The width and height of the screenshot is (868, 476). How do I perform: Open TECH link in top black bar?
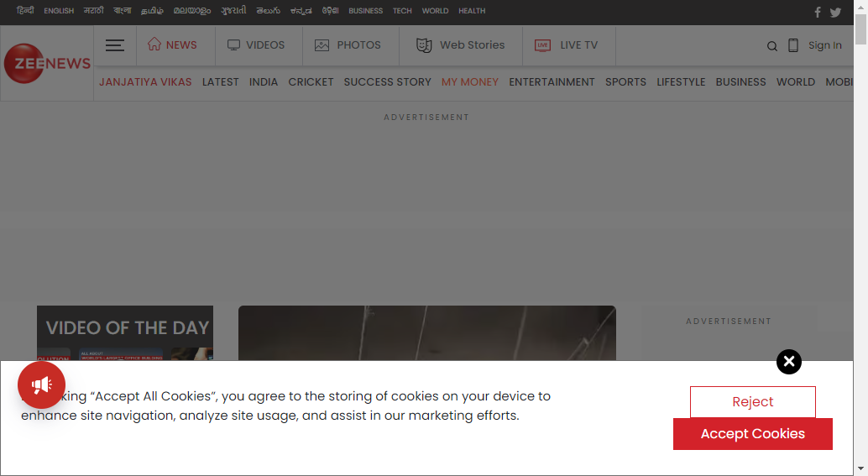point(402,11)
